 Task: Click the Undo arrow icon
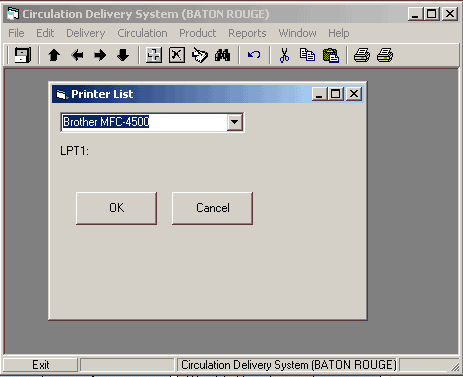(x=254, y=54)
